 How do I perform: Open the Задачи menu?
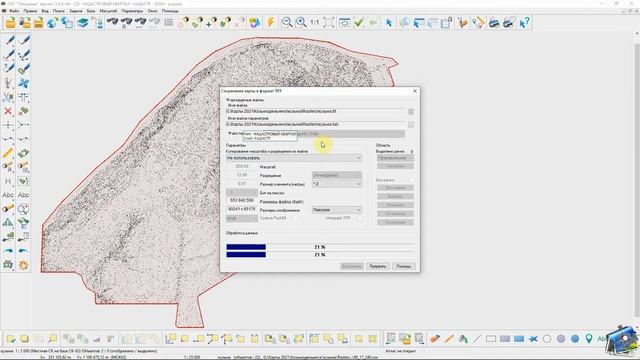[76, 11]
